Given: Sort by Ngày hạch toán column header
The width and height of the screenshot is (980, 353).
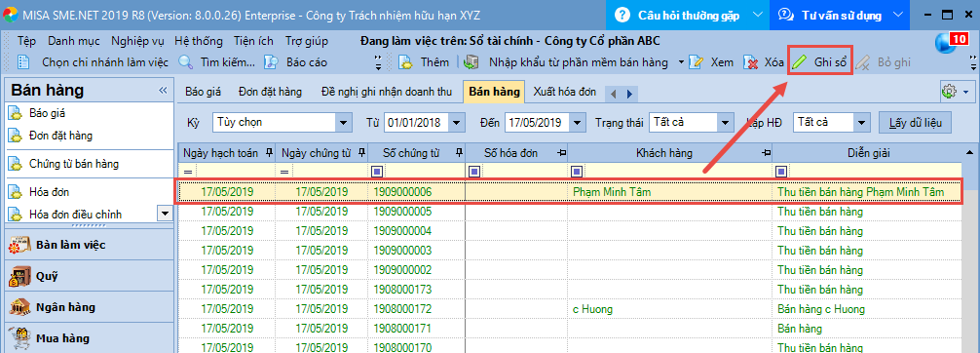Looking at the screenshot, I should (220, 153).
